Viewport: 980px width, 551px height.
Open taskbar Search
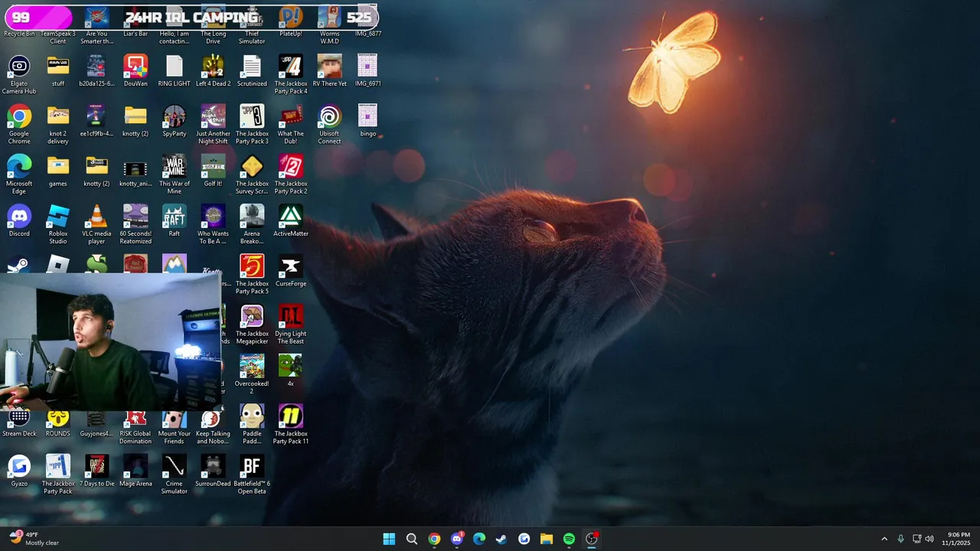[412, 539]
